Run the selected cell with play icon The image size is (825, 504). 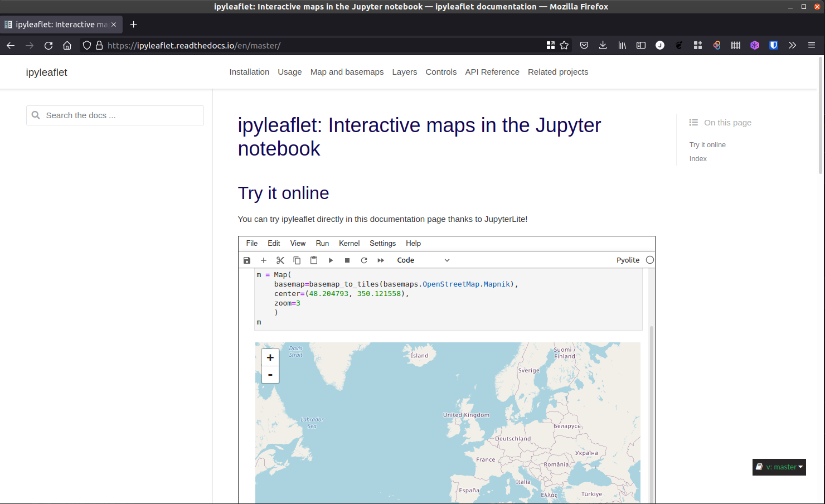331,260
